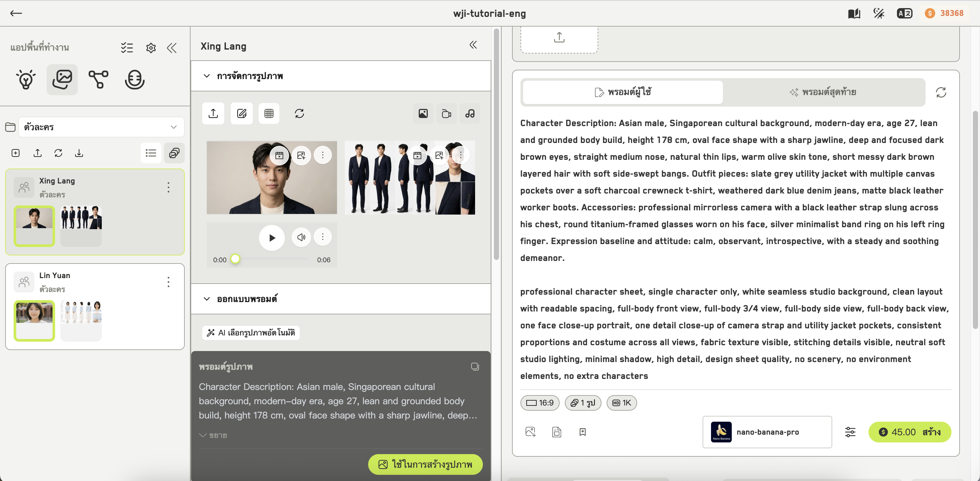Open the ตัวละคร category dropdown
Screen dimensions: 980x481
101,127
